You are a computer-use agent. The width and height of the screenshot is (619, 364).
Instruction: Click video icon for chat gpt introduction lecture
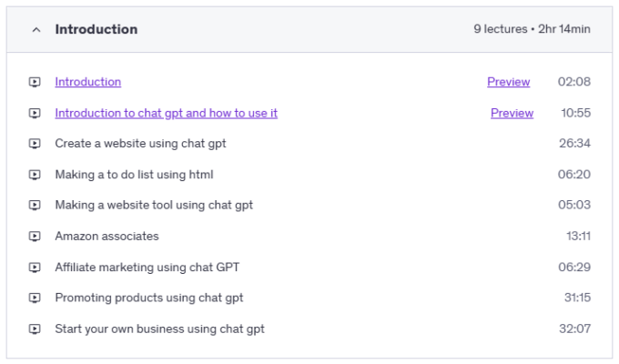pos(35,113)
